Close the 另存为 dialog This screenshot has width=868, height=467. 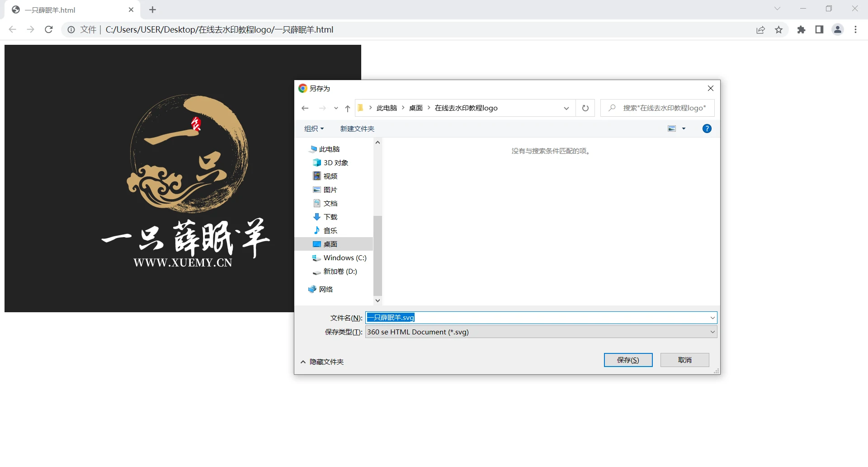click(x=711, y=88)
